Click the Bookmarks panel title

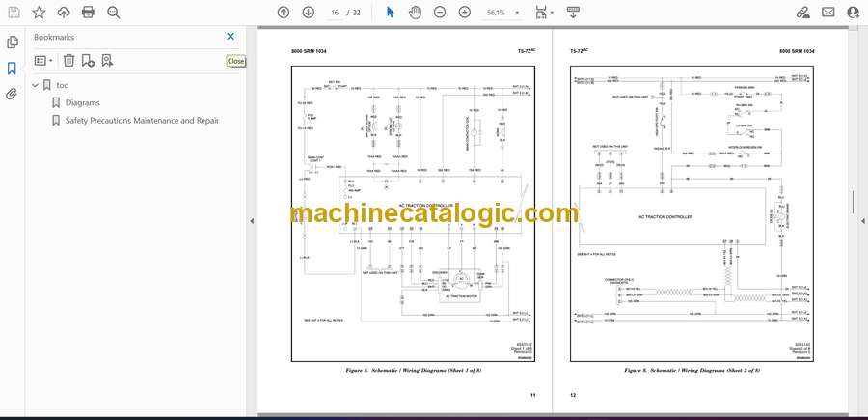pos(54,37)
